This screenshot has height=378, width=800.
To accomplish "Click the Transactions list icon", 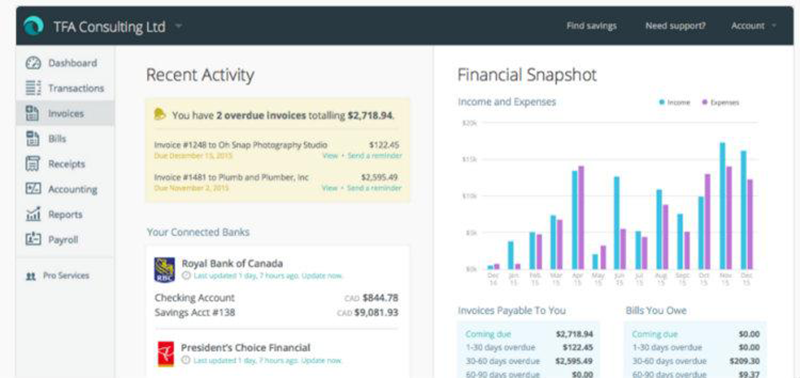I will pyautogui.click(x=33, y=88).
